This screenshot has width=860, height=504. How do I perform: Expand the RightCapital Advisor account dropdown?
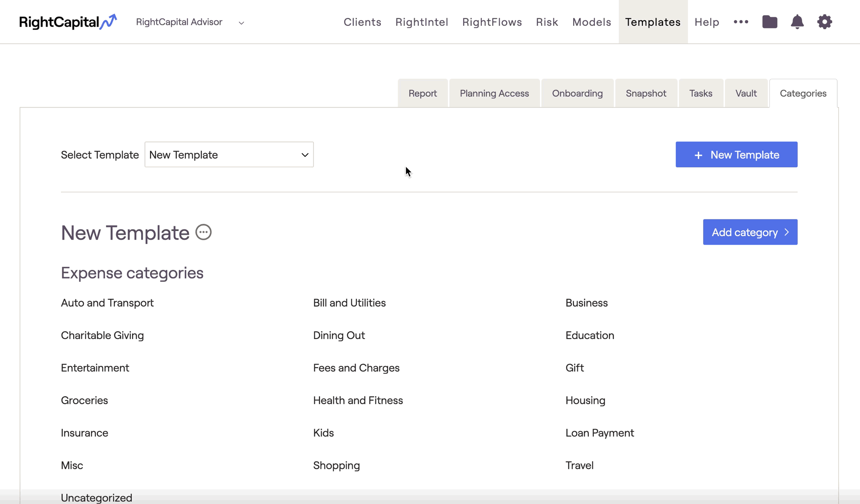(190, 22)
